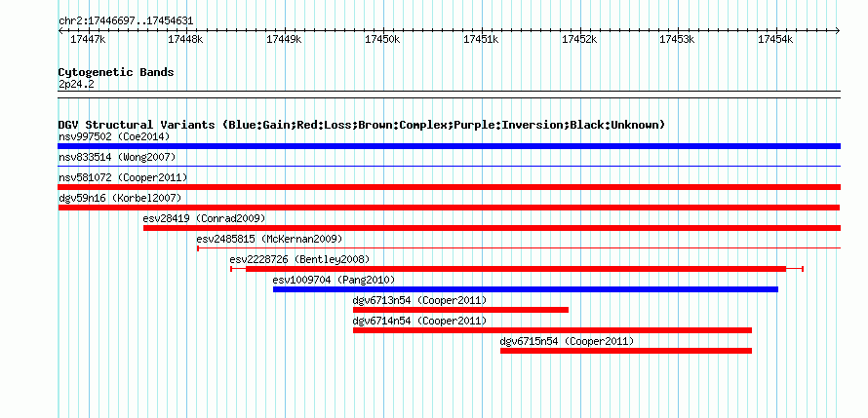Click the dgv6715n54 (Cooper2011) label

click(x=567, y=341)
